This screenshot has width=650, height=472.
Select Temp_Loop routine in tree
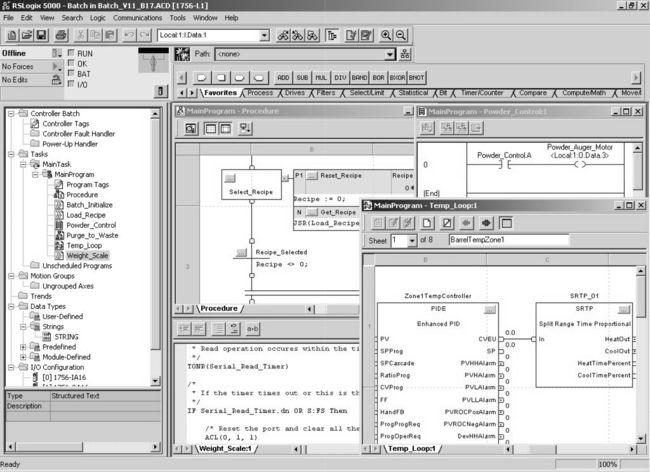(84, 245)
